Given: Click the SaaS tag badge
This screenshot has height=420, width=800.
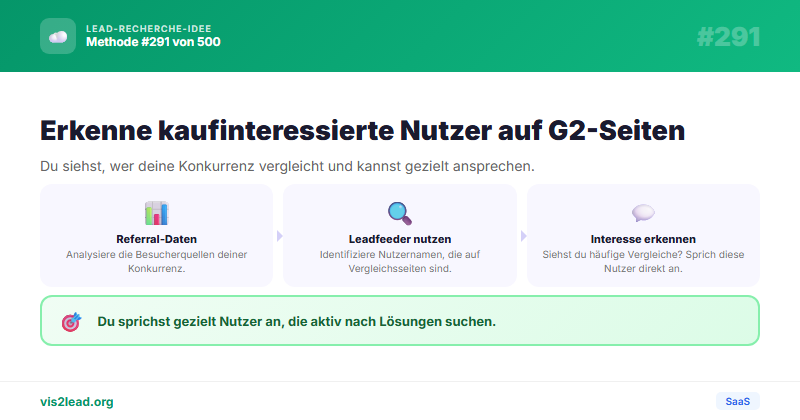Looking at the screenshot, I should pyautogui.click(x=738, y=401).
